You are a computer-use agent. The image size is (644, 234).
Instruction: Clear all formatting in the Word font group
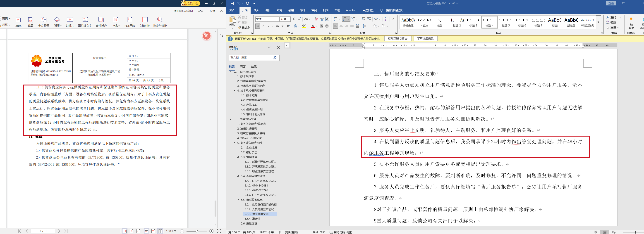tap(316, 19)
